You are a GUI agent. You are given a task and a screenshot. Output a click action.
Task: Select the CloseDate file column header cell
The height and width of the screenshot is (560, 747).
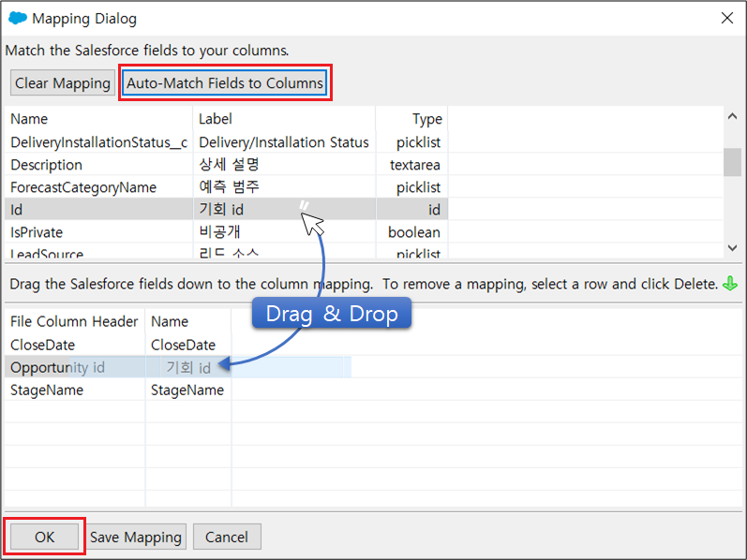(x=75, y=345)
